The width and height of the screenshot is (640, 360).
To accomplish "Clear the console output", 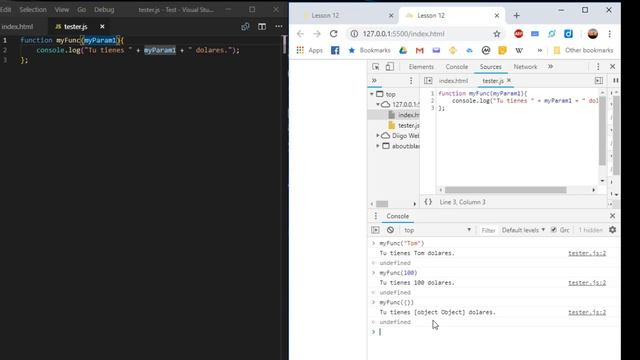I will click(x=390, y=230).
